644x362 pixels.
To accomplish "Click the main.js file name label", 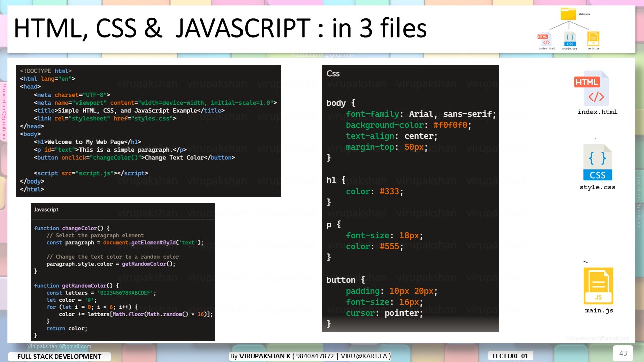I will pos(599,310).
